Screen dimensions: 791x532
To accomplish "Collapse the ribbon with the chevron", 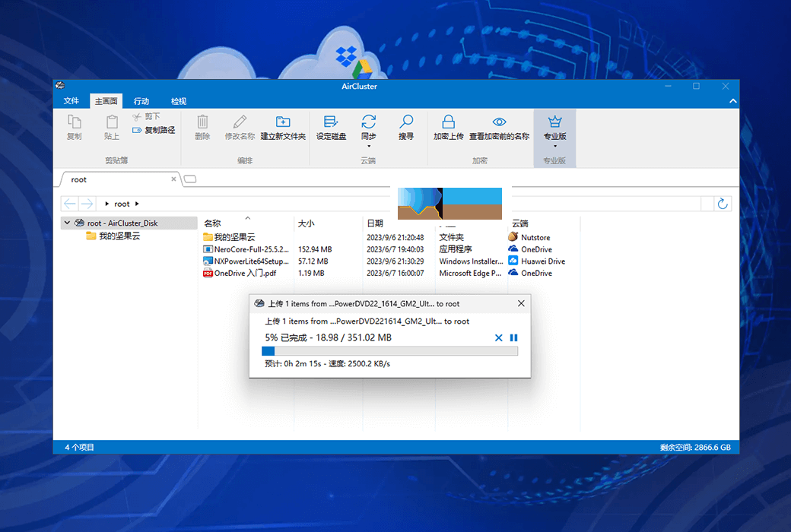I will click(732, 101).
